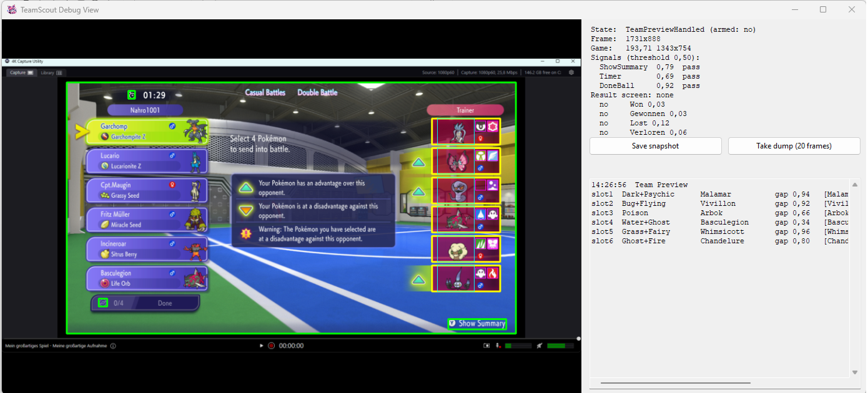Click the play button beside the recorder
Screen dimensions: 868x393
coord(261,346)
